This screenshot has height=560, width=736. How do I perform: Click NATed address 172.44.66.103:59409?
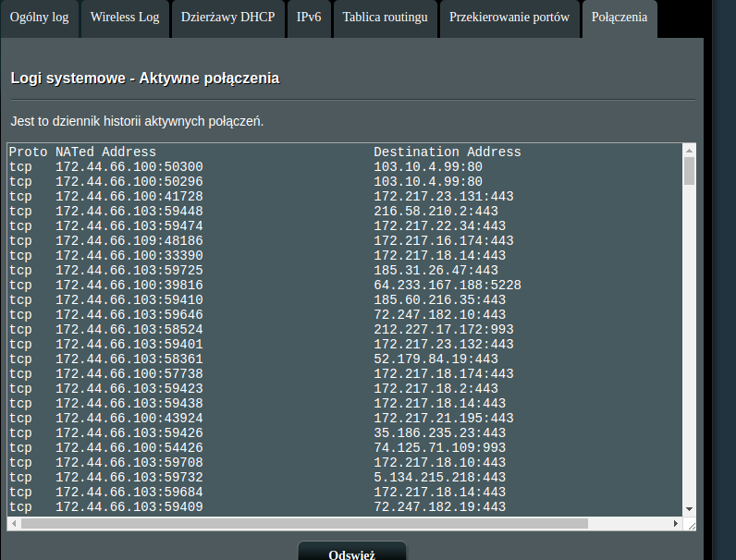[129, 506]
